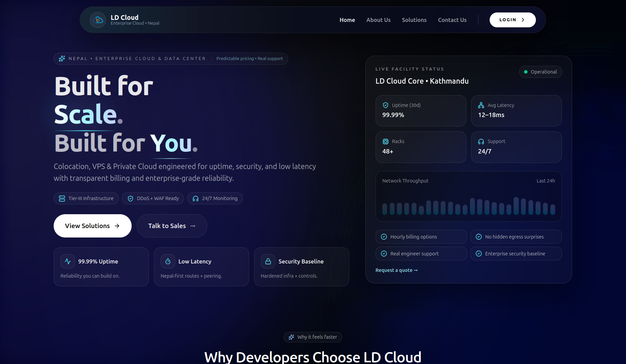Click the shield icon in DDoS + WAF Ready
626x364 pixels.
(130, 198)
